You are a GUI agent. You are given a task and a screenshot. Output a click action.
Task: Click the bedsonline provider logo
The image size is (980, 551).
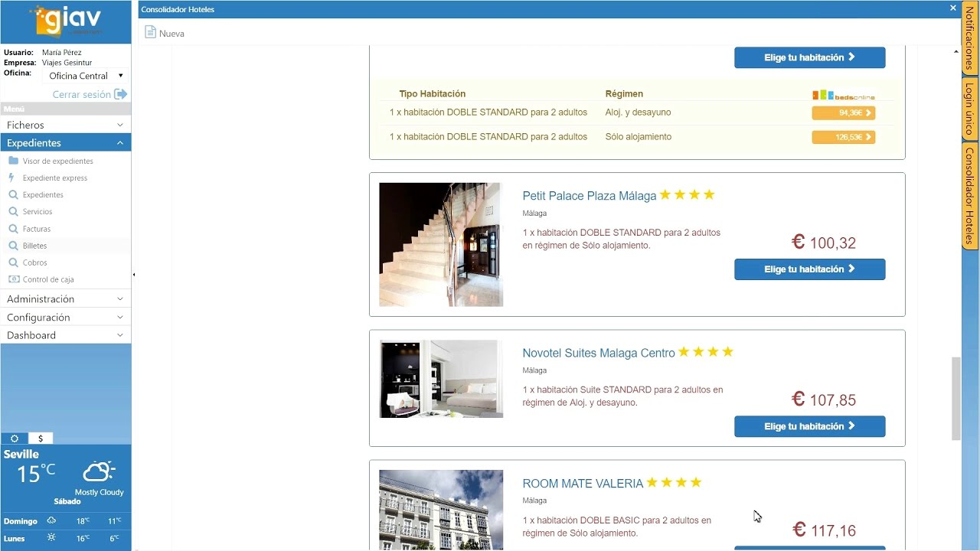(843, 96)
